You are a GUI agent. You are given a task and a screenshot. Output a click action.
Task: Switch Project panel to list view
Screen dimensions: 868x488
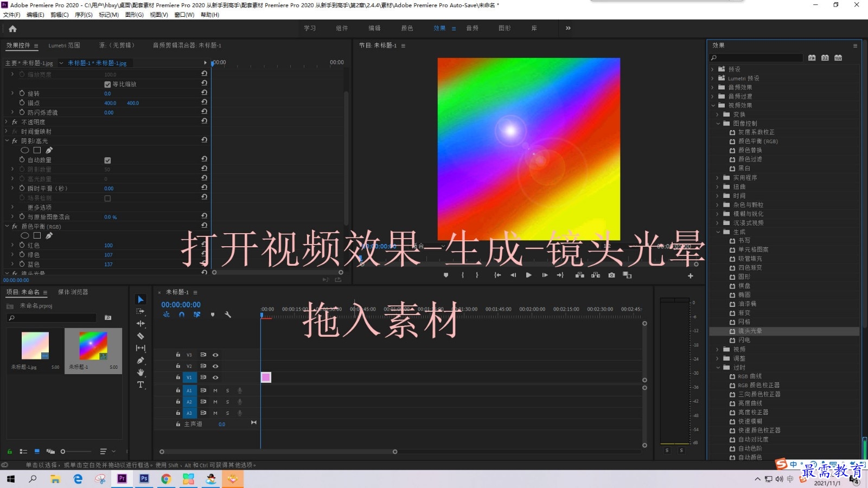(x=23, y=451)
